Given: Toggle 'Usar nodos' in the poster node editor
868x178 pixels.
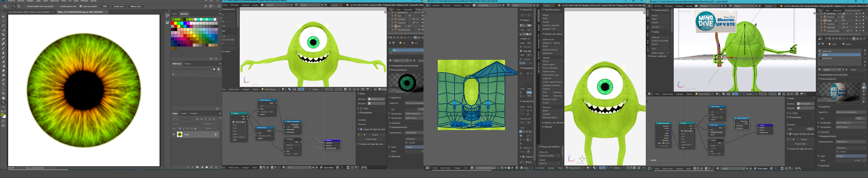Looking at the screenshot, I should (755, 169).
